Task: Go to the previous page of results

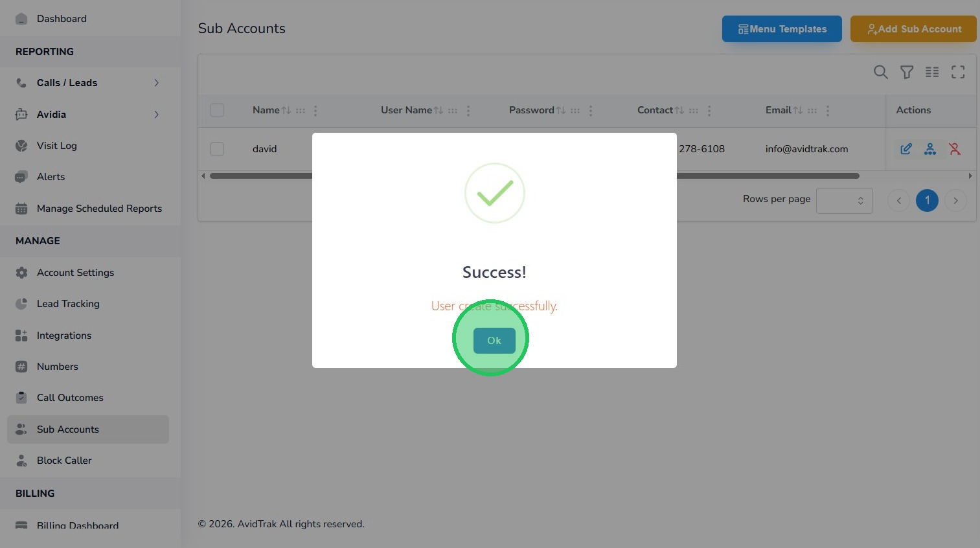Action: pos(899,201)
